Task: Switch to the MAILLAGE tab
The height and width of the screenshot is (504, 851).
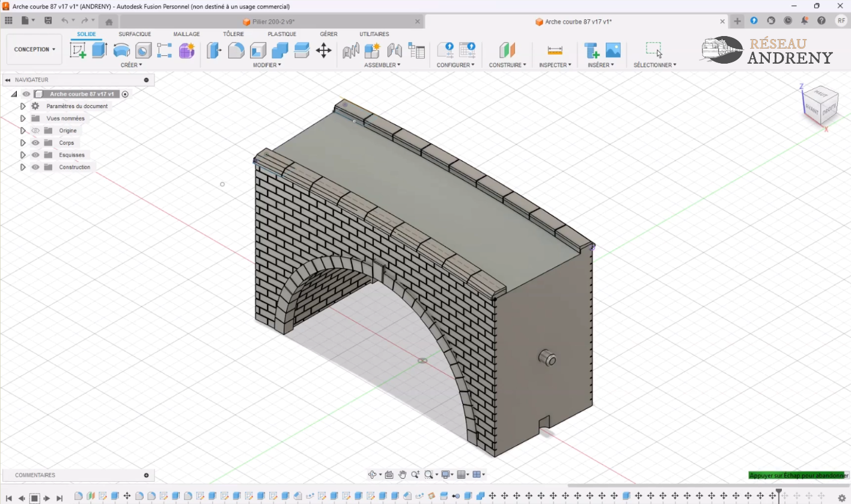Action: (x=186, y=34)
